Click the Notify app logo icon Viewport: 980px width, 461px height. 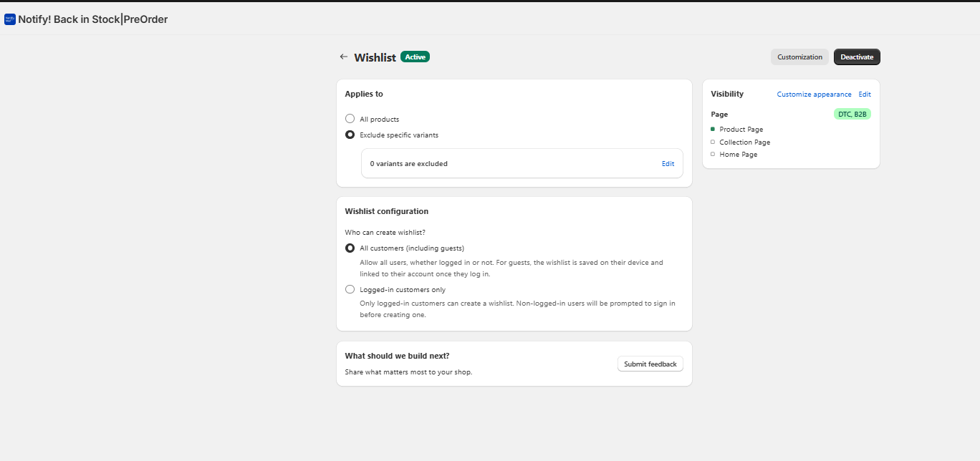(10, 19)
